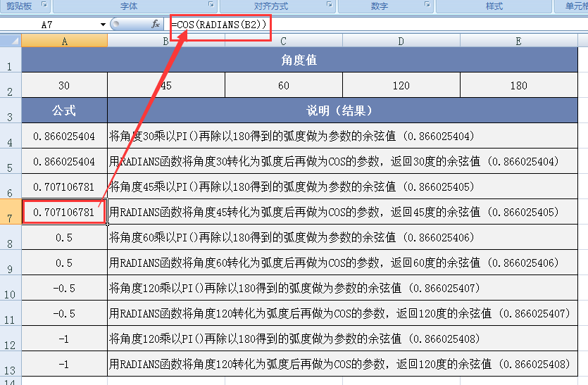The height and width of the screenshot is (385, 588).
Task: Select column C header
Action: pos(284,41)
